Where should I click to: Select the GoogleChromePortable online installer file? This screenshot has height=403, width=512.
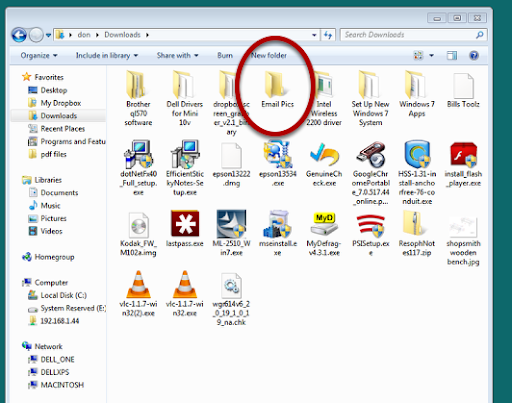pyautogui.click(x=370, y=173)
